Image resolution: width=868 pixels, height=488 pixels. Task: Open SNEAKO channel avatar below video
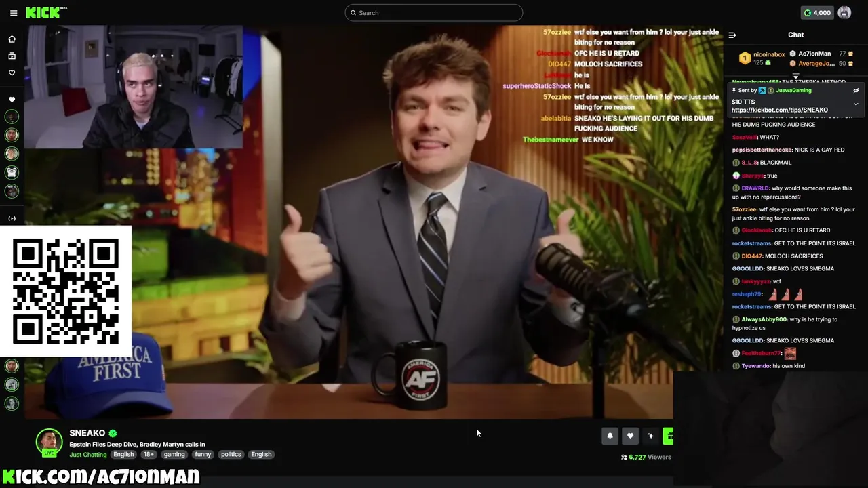pos(49,442)
